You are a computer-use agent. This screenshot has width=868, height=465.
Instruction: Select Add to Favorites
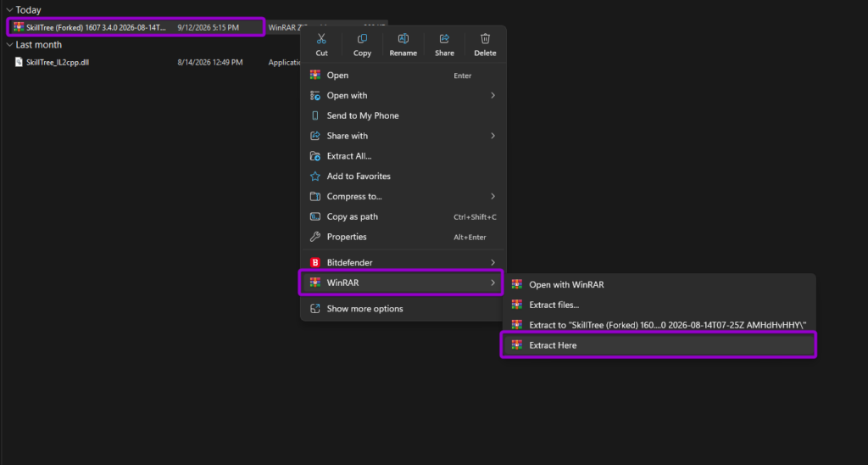pyautogui.click(x=403, y=176)
